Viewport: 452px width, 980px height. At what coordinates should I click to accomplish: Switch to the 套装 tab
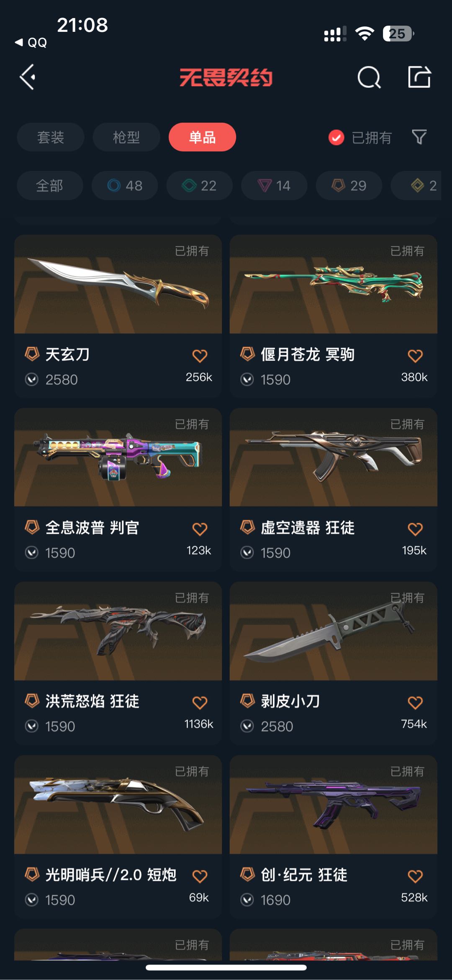click(51, 137)
